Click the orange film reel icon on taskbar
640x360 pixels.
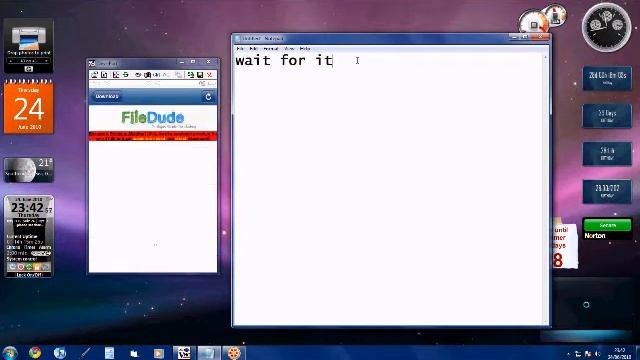[234, 353]
